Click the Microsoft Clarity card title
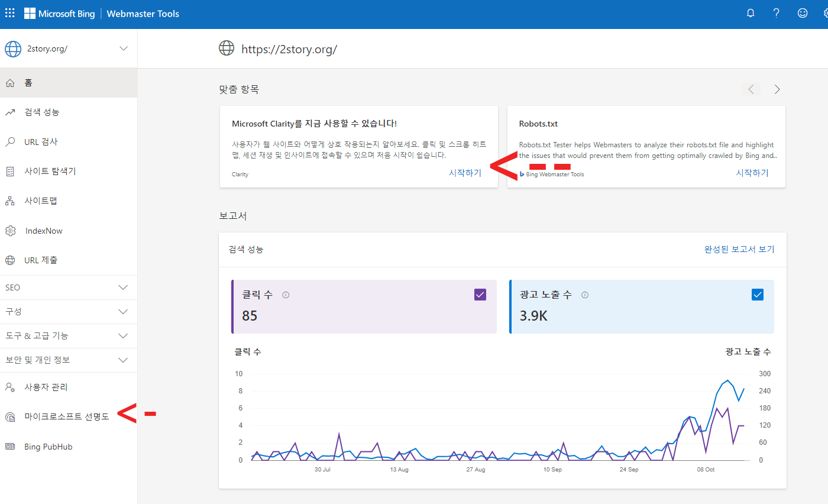The height and width of the screenshot is (504, 828). click(x=314, y=124)
